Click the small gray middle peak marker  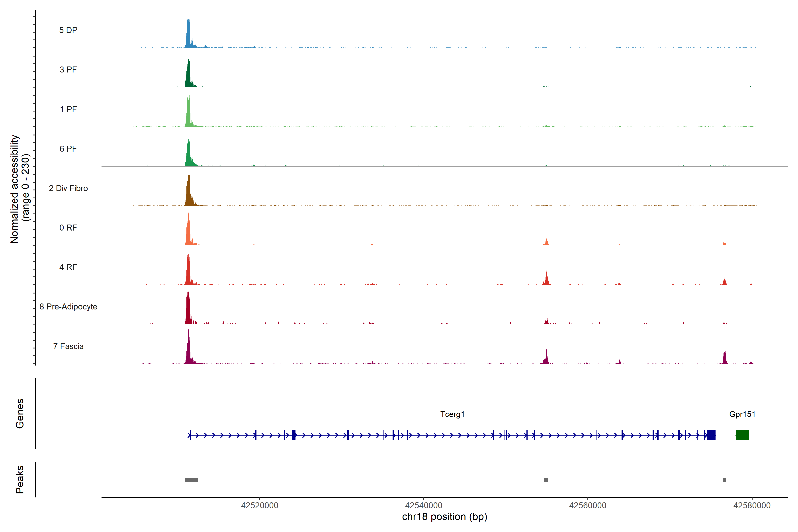coord(546,480)
